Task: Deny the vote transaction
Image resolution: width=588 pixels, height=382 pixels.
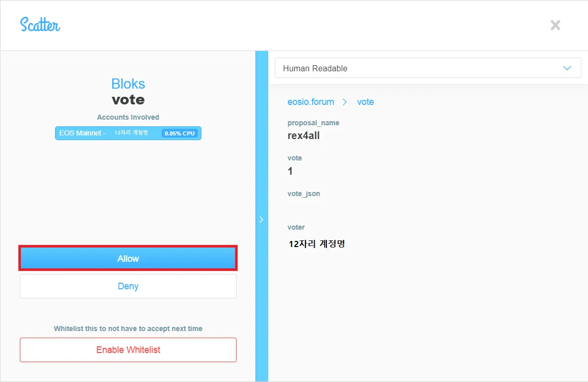Action: [128, 286]
